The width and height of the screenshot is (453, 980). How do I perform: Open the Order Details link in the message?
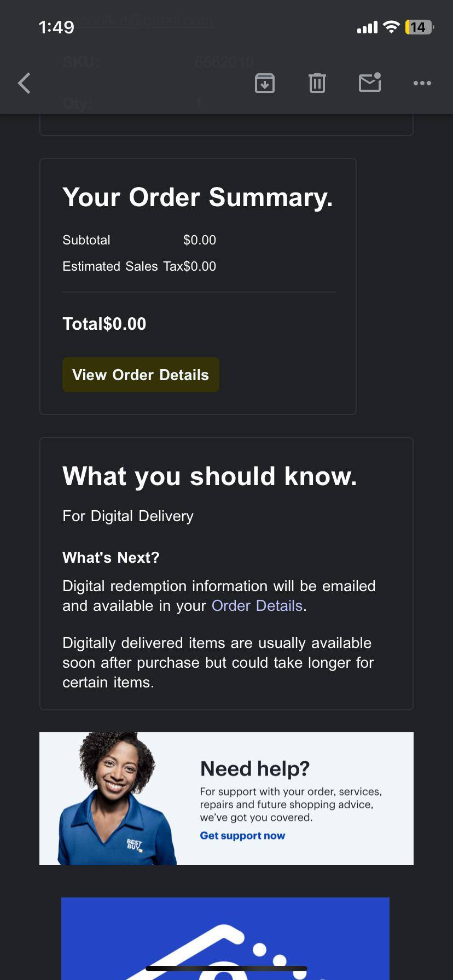tap(257, 605)
